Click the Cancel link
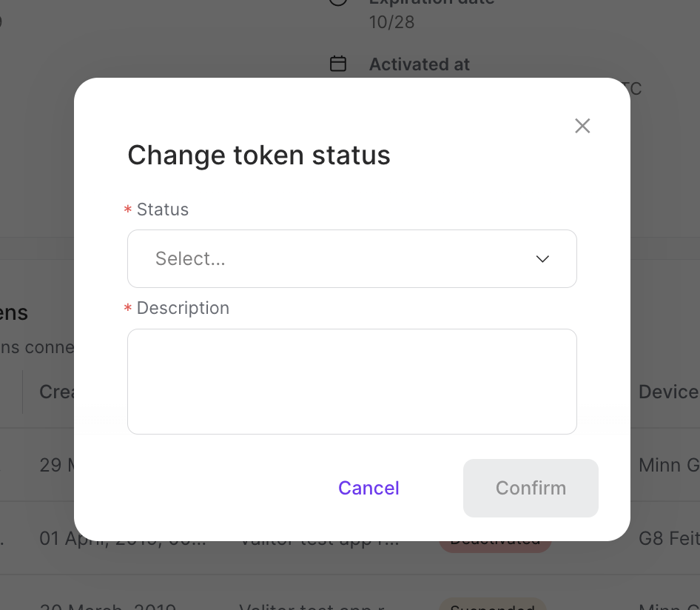 tap(368, 488)
